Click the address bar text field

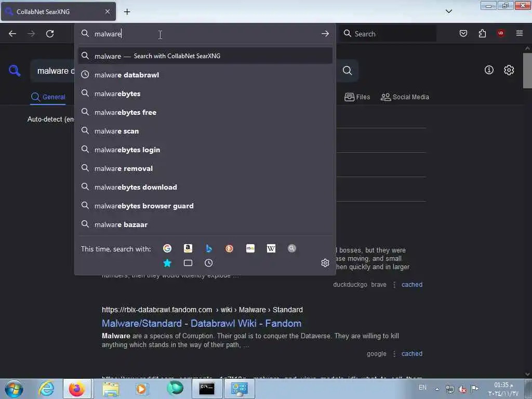204,34
